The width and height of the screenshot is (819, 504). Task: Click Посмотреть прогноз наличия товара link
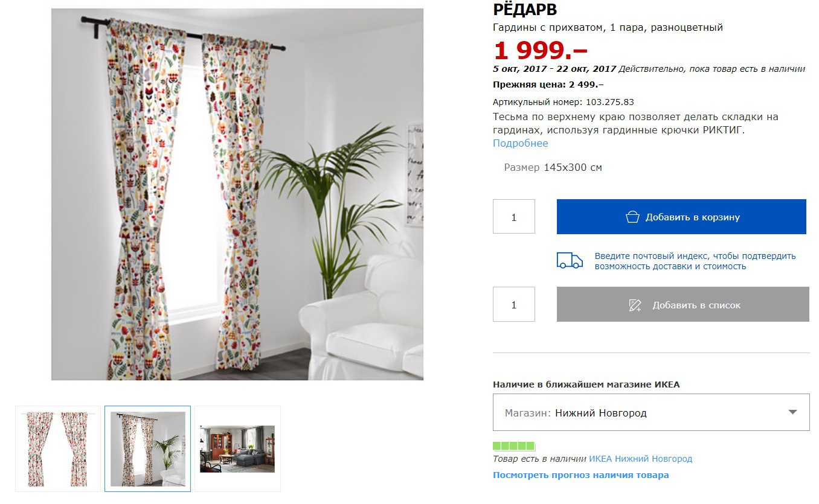[581, 475]
